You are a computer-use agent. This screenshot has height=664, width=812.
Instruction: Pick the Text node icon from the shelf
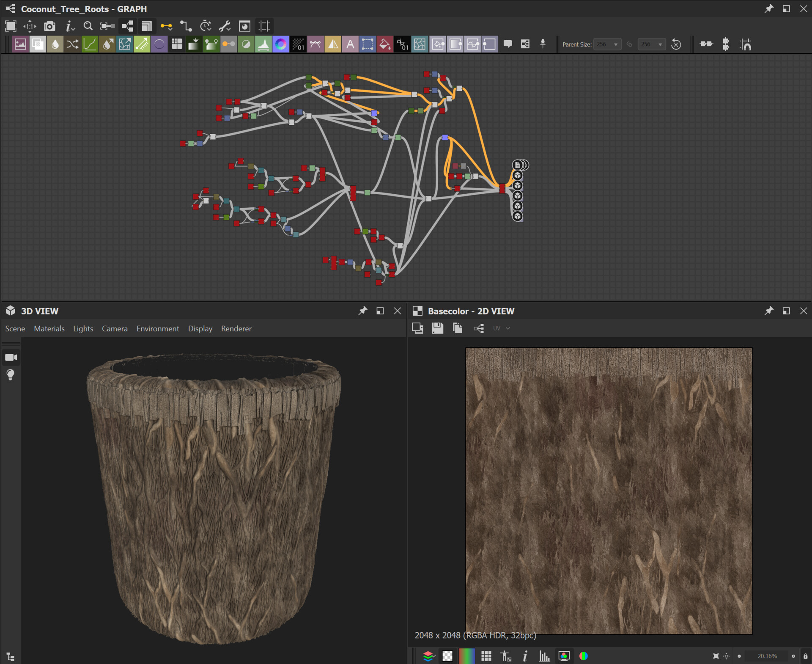point(350,44)
